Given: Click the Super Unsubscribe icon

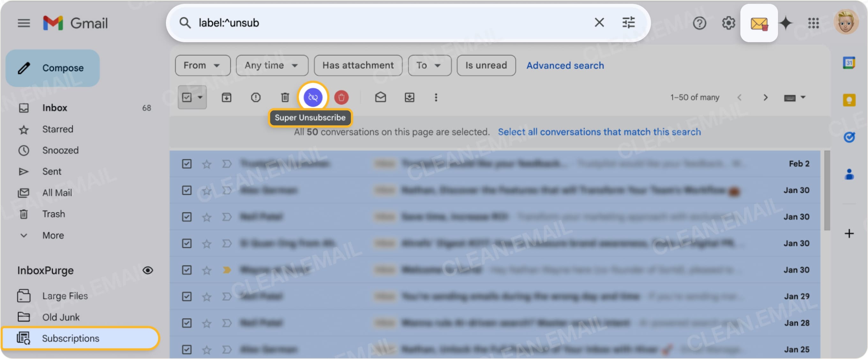Looking at the screenshot, I should tap(313, 97).
